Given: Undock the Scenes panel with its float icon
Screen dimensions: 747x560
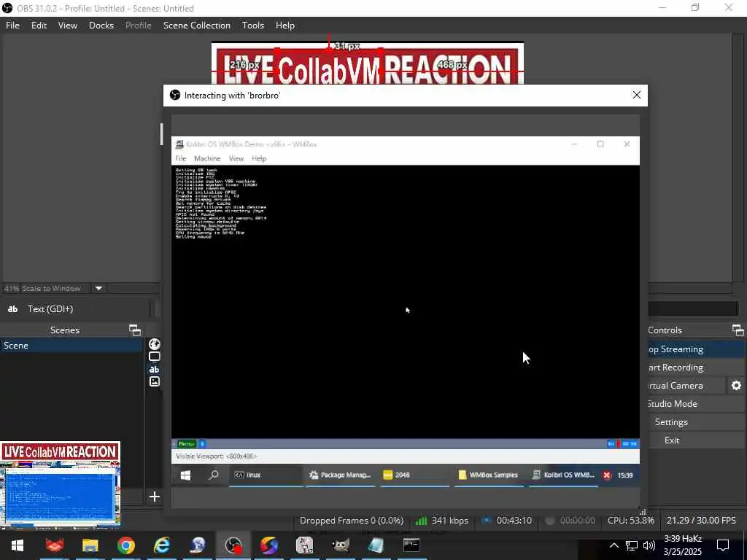Looking at the screenshot, I should coord(135,330).
